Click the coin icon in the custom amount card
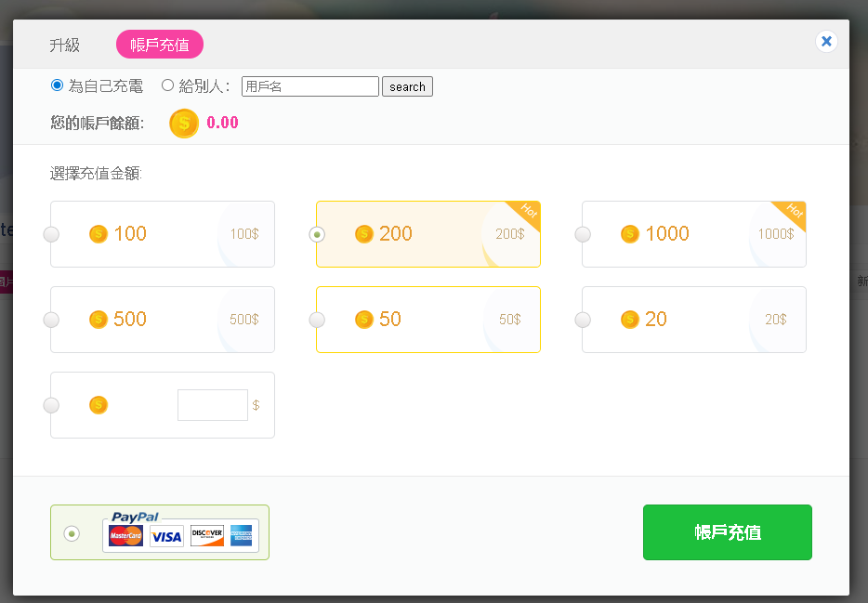Viewport: 868px width, 603px height. point(99,405)
